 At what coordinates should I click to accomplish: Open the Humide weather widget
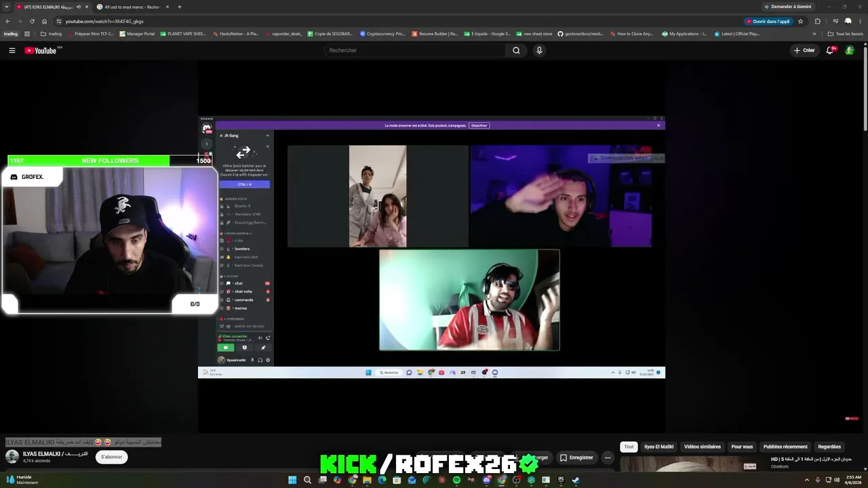click(x=22, y=480)
